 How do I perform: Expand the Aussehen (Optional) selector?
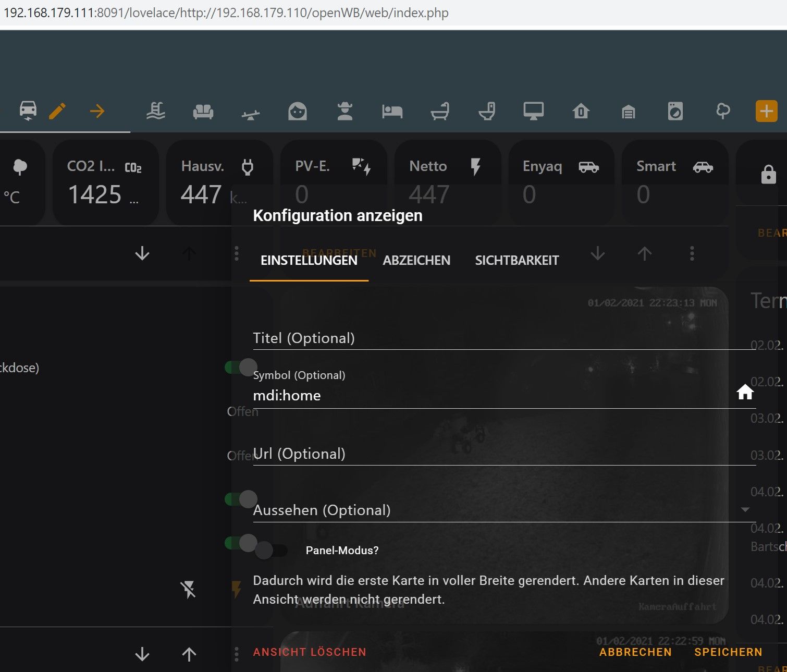click(x=504, y=510)
